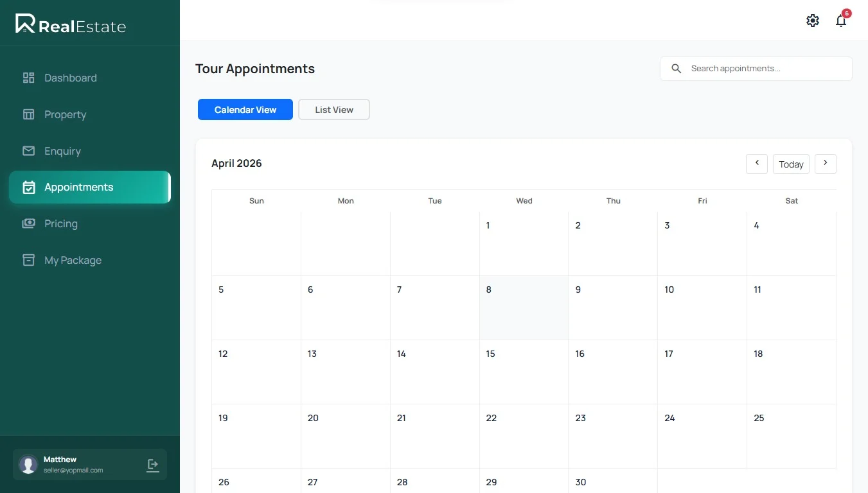This screenshot has height=493, width=868.
Task: Open My Package in the sidebar
Action: pos(73,260)
